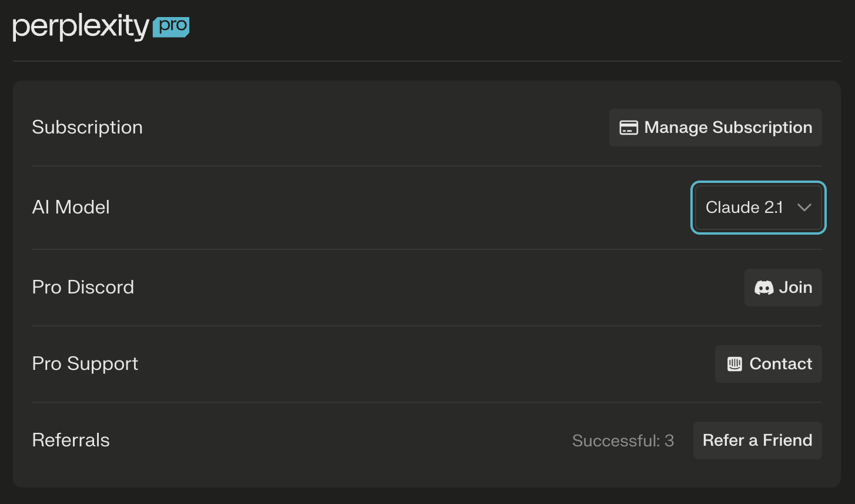Click the Successful: 3 referral count

(623, 441)
